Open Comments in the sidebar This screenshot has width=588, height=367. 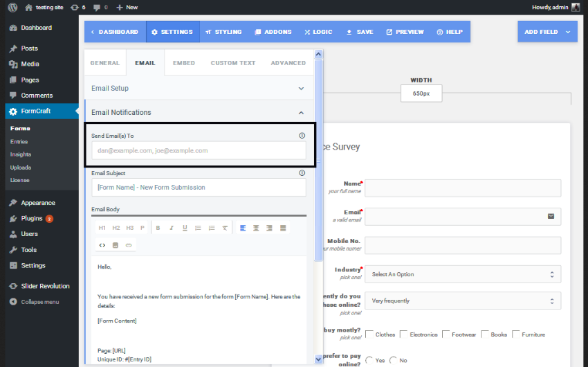(37, 96)
